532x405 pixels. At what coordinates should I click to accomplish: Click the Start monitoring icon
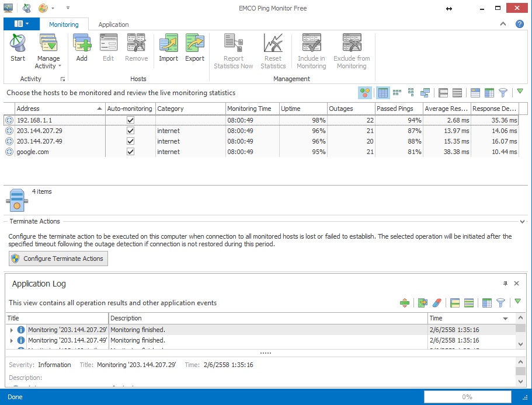(x=18, y=48)
